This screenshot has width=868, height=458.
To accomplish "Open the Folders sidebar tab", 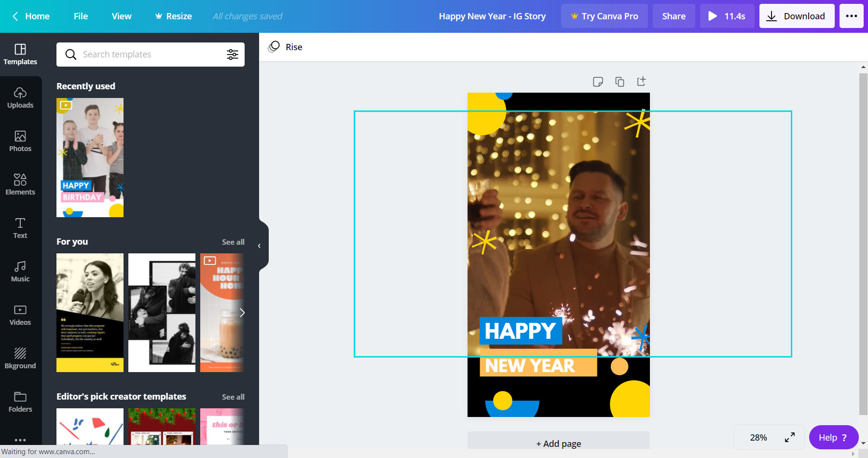I will pos(20,402).
